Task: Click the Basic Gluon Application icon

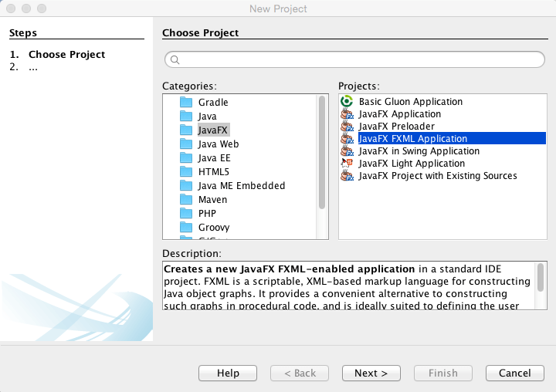Action: click(x=347, y=102)
